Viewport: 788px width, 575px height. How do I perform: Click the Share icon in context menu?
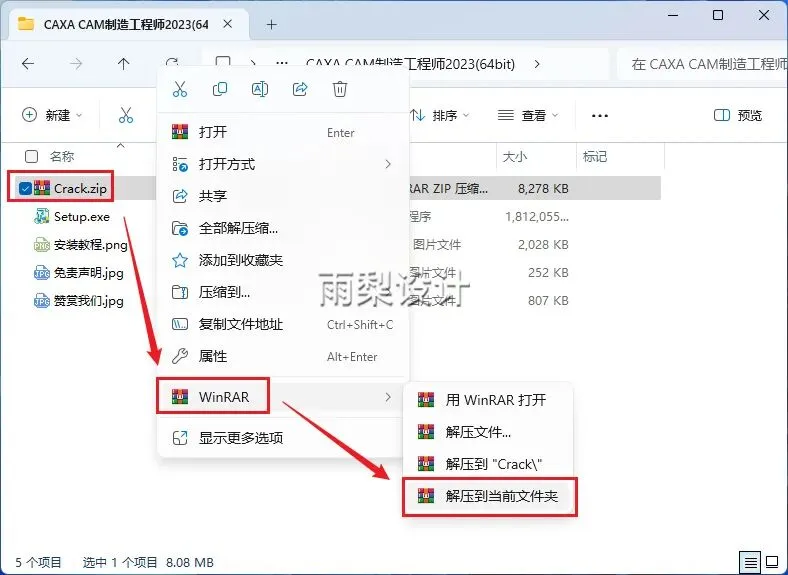300,89
